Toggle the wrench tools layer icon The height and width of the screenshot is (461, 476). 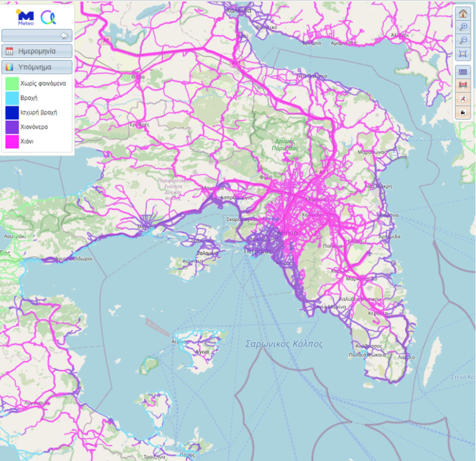click(462, 98)
